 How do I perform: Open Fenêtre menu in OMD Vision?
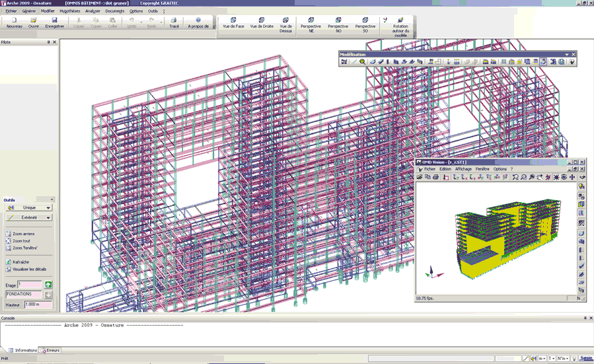pos(482,169)
